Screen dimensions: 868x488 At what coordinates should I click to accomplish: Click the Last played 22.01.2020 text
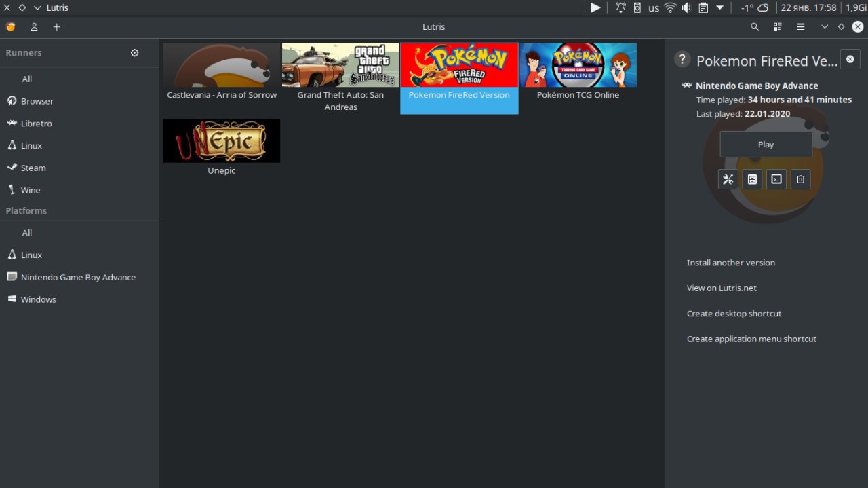tap(743, 114)
